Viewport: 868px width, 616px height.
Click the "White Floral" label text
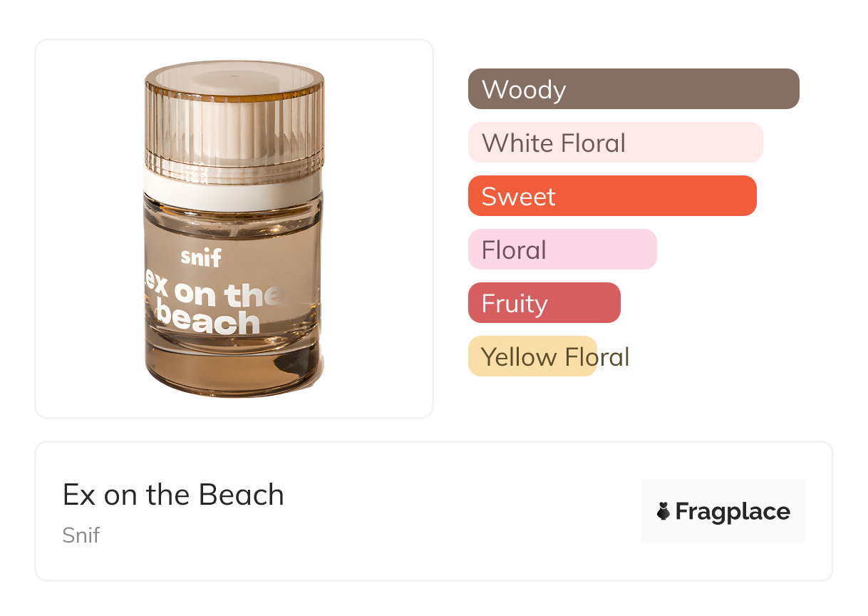[553, 143]
